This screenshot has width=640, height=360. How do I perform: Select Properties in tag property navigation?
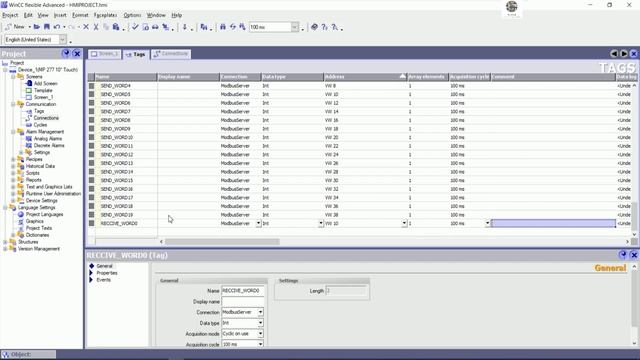[107, 273]
